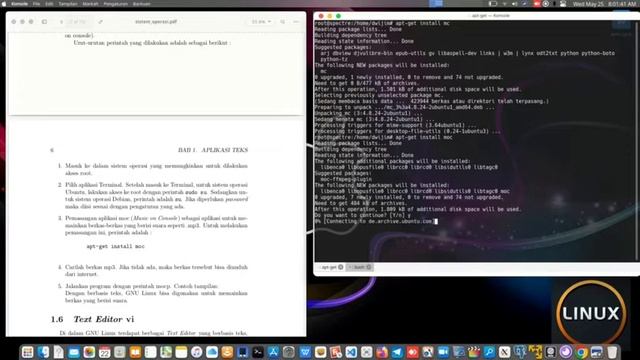Open Final Cut Pro from the dock
Screen dimensions: 640x360
tap(474, 352)
